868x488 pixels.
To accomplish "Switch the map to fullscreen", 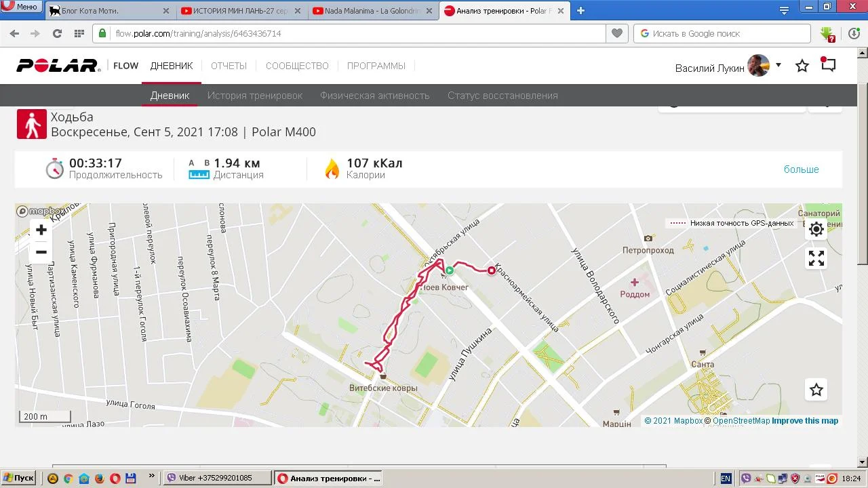I will pyautogui.click(x=816, y=258).
